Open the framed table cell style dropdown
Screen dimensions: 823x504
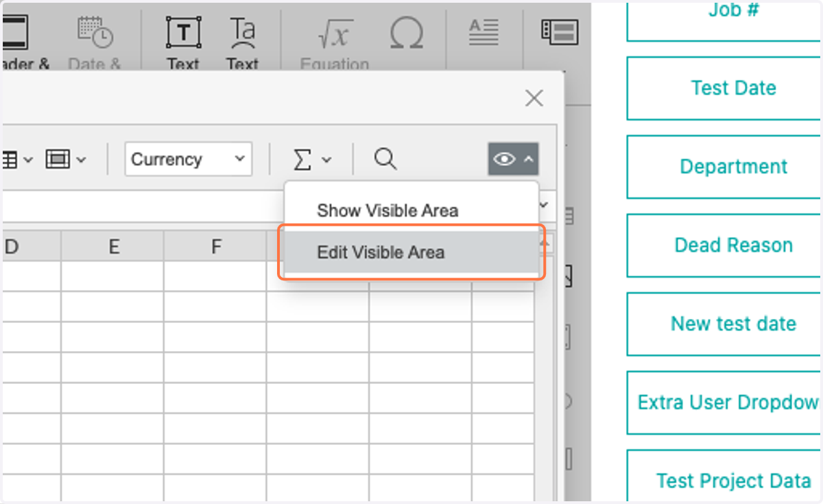coord(66,160)
